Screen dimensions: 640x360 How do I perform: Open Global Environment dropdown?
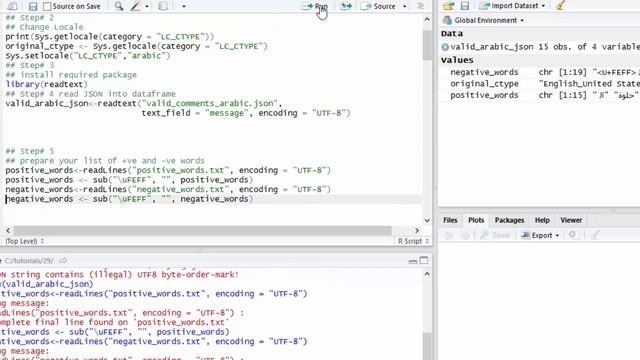pos(483,20)
